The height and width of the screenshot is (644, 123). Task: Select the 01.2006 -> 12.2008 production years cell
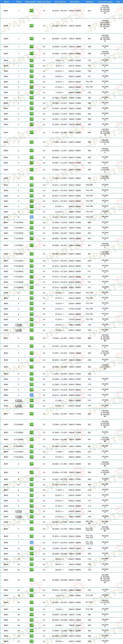pos(60,630)
